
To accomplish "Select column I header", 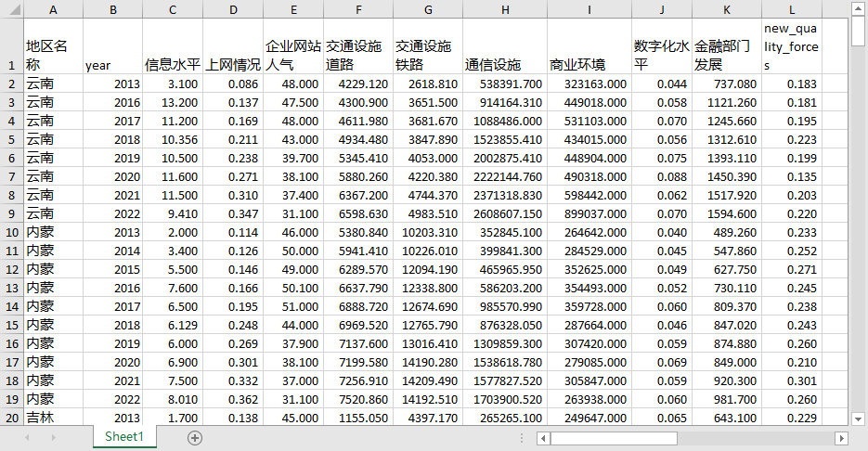I will coord(589,9).
